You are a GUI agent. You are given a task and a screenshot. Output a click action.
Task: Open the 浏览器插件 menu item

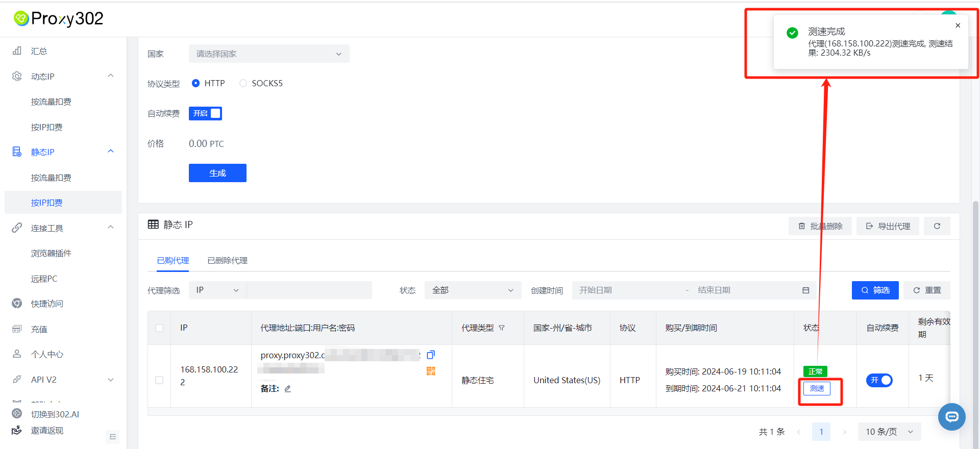(51, 253)
